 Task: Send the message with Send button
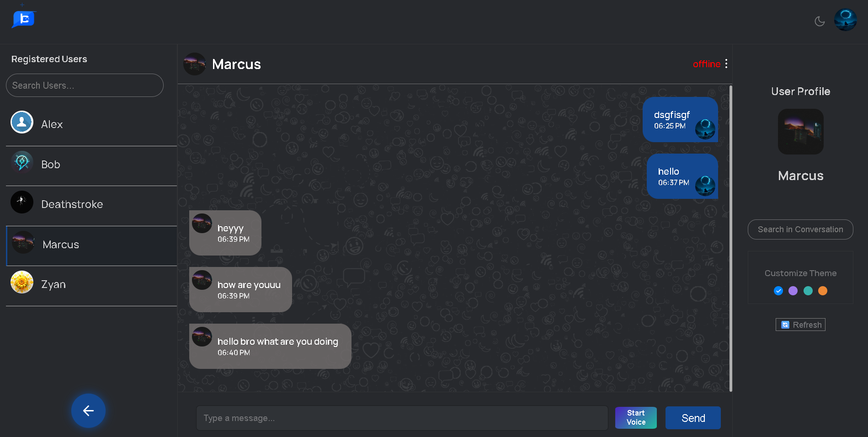pos(693,418)
